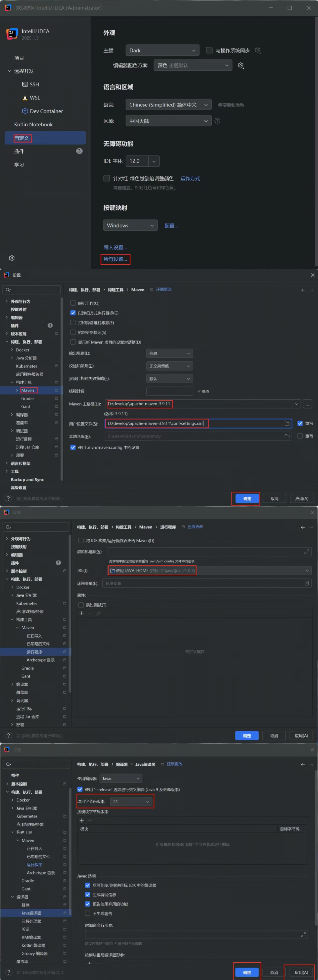Uncheck 重写 for 用户设置文件

[x=300, y=424]
